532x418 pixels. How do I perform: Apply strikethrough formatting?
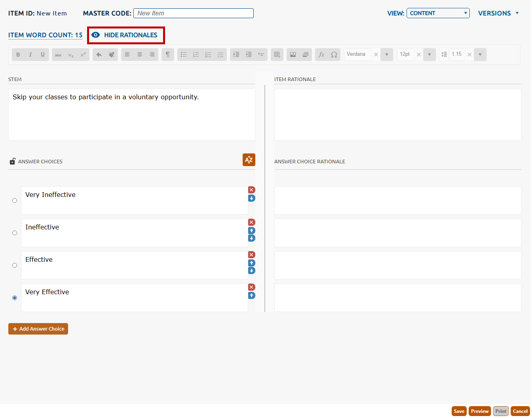(x=58, y=55)
